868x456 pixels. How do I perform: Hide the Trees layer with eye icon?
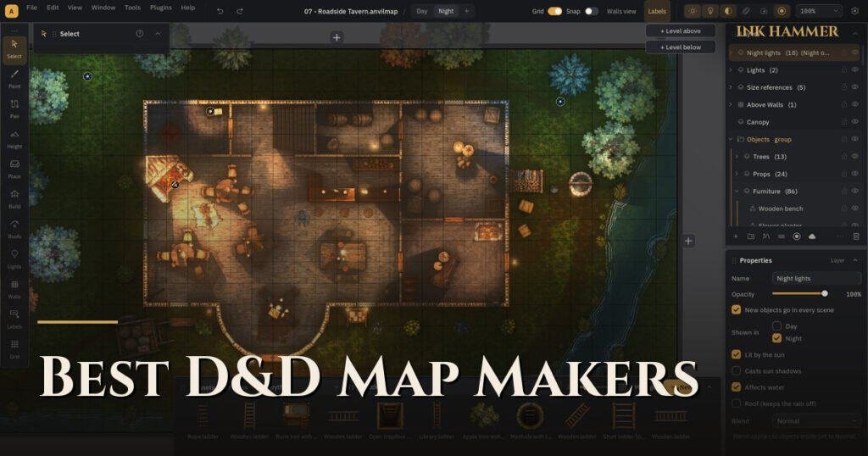pyautogui.click(x=855, y=157)
